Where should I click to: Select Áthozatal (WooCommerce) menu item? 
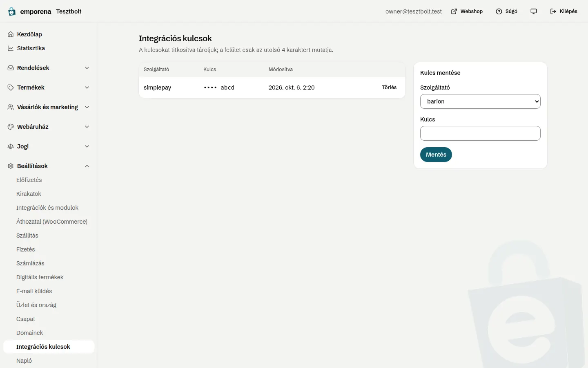click(49, 222)
